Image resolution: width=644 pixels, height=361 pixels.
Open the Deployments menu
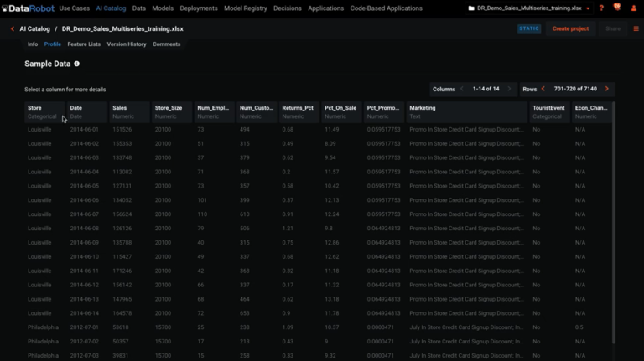[199, 8]
